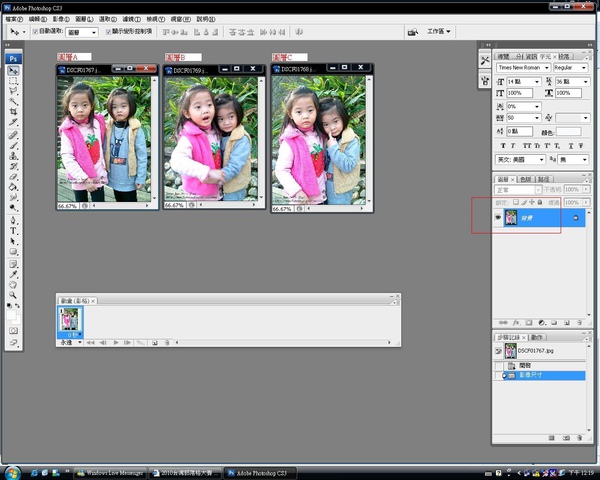Toggle Show Transform Controls checkbox
This screenshot has height=480, width=600.
tap(108, 31)
